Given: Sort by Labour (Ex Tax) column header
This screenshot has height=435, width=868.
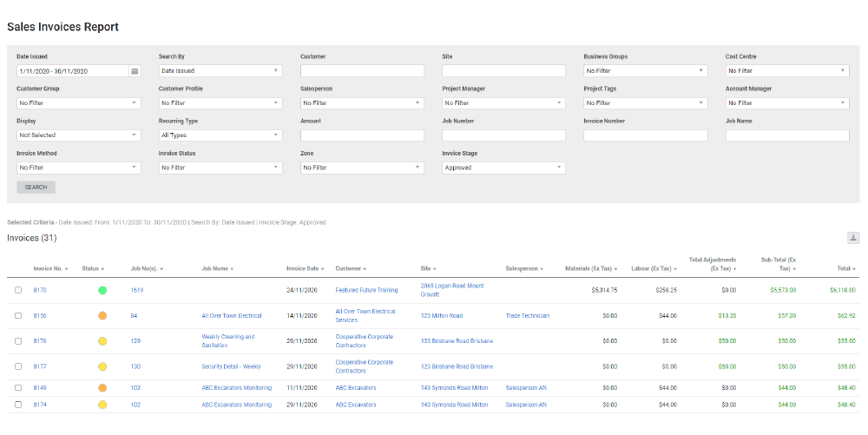Looking at the screenshot, I should pyautogui.click(x=654, y=268).
